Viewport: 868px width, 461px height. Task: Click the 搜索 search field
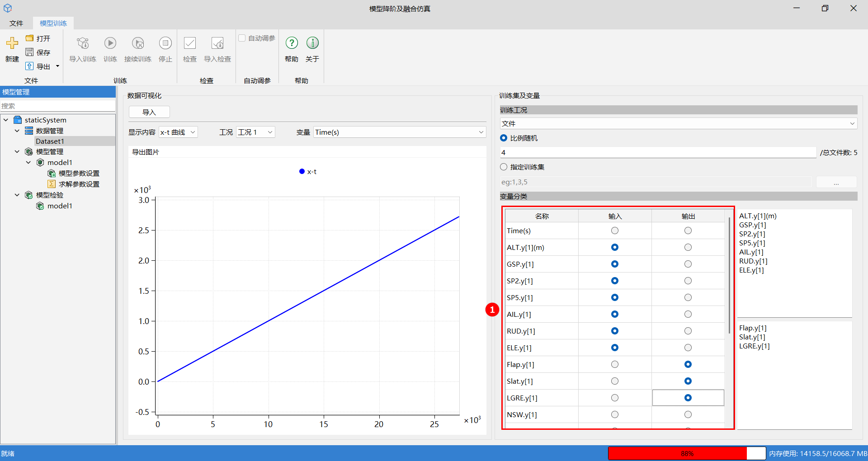point(58,106)
